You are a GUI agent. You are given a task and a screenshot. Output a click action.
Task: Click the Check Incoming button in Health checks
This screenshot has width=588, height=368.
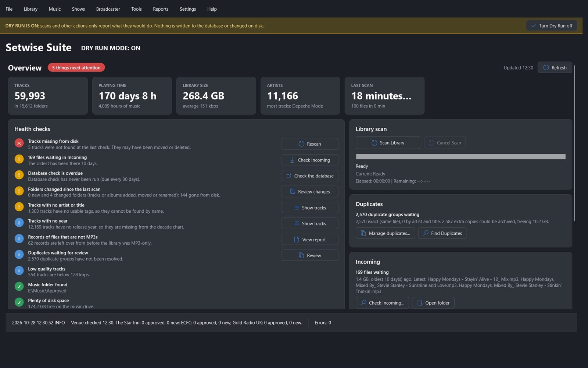310,160
